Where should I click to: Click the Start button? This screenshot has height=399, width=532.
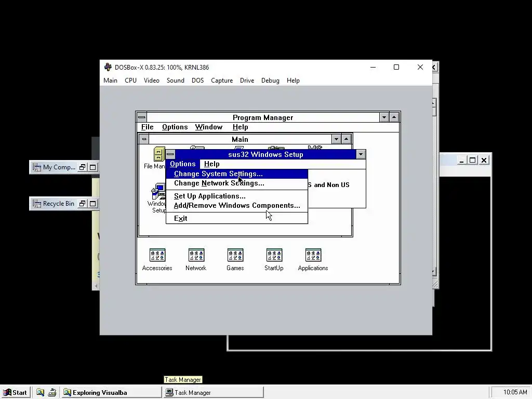(15, 393)
